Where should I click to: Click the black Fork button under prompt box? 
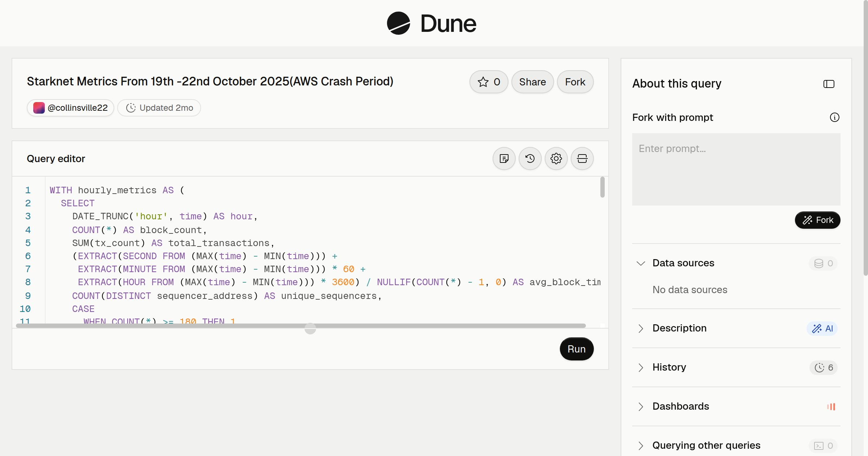[x=817, y=220]
